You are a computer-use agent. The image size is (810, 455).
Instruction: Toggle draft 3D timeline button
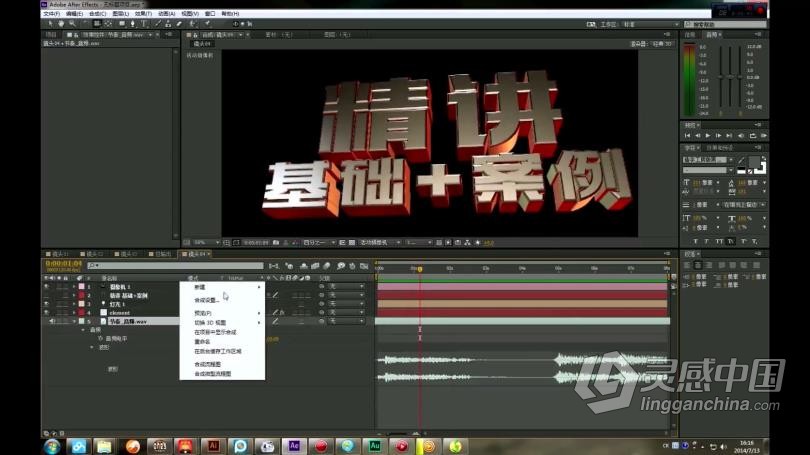pos(289,266)
